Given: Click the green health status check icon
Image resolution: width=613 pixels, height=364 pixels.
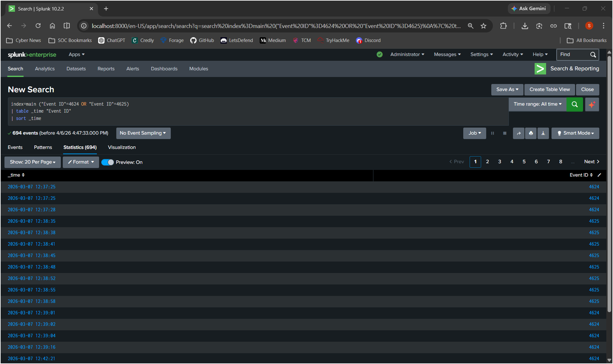Looking at the screenshot, I should [379, 54].
